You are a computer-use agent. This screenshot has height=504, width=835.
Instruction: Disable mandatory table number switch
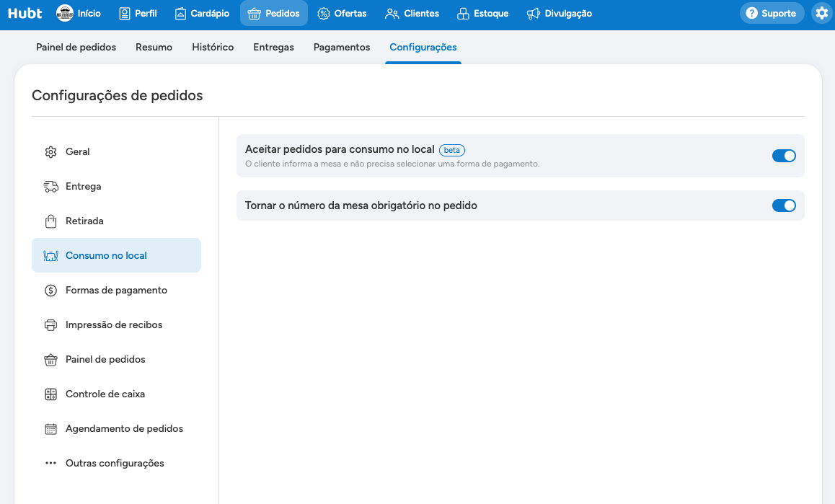[x=784, y=205]
